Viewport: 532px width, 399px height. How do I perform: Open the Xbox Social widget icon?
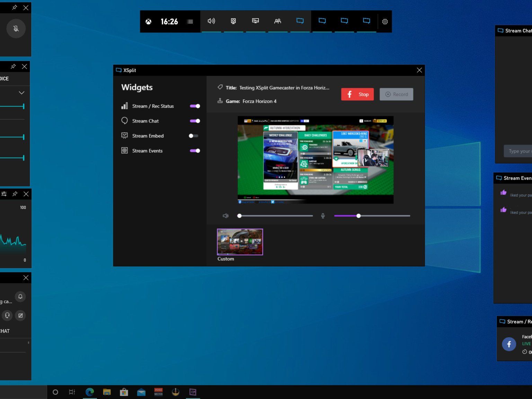tap(278, 21)
